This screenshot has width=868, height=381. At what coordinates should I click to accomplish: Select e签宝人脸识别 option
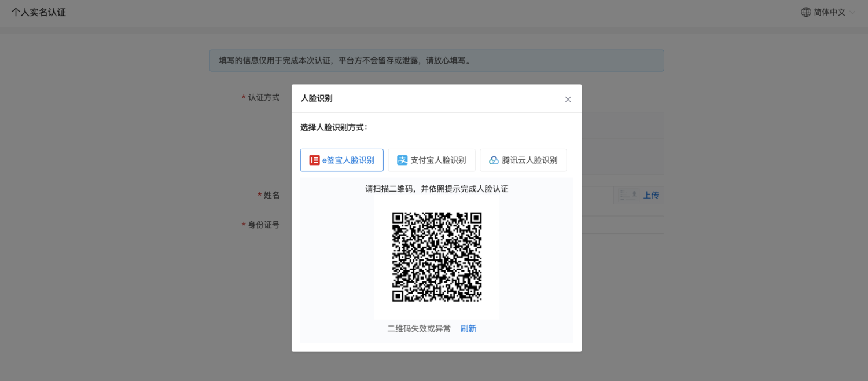click(341, 160)
